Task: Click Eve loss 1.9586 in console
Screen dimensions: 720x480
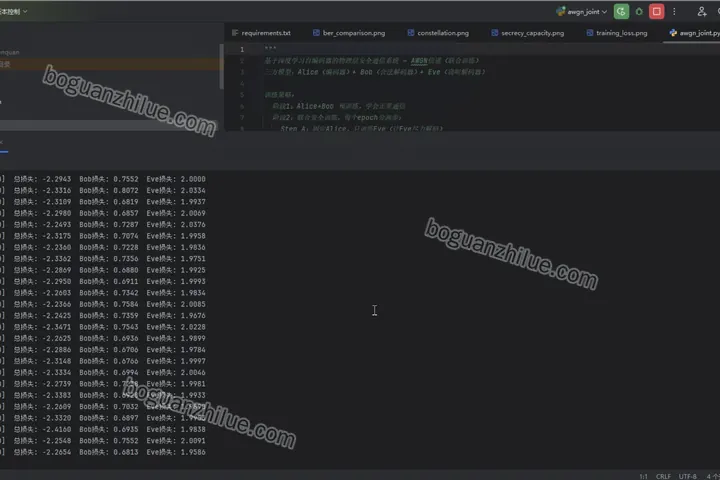Action: (193, 452)
